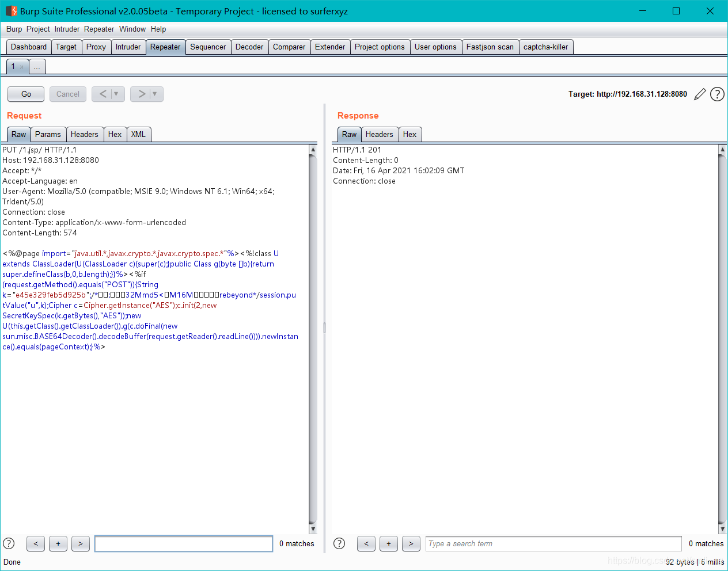This screenshot has height=571, width=728.
Task: Click the Cancel button
Action: tap(68, 94)
